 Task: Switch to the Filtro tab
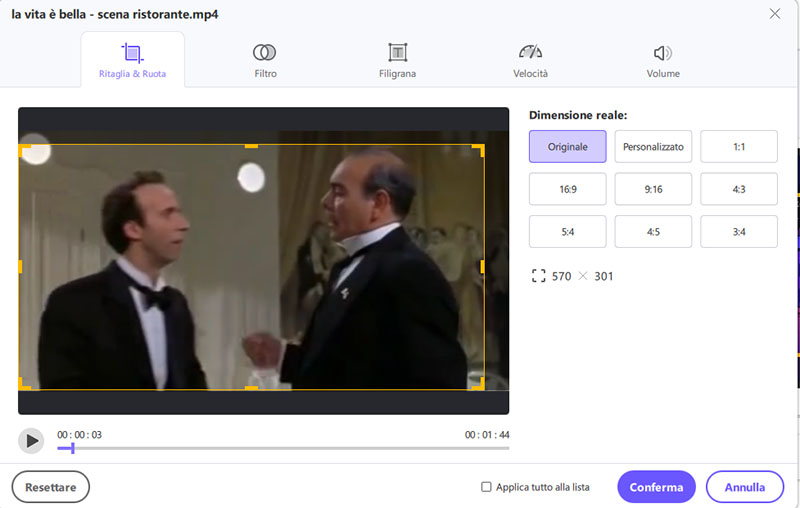coord(265,61)
